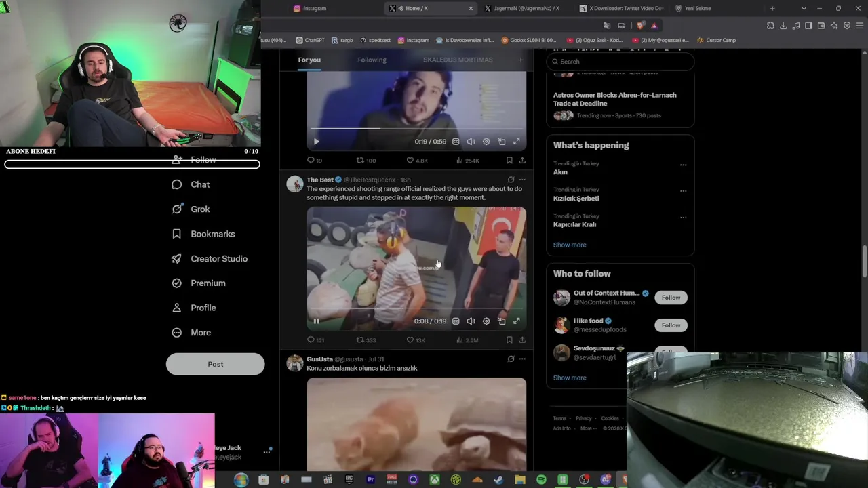
Task: Mute the shooting range video
Action: (471, 321)
